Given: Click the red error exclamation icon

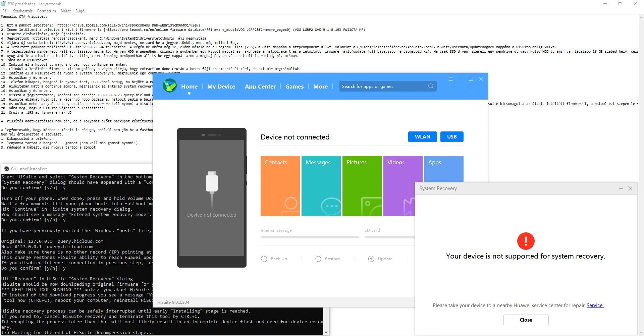Looking at the screenshot, I should pos(526,241).
